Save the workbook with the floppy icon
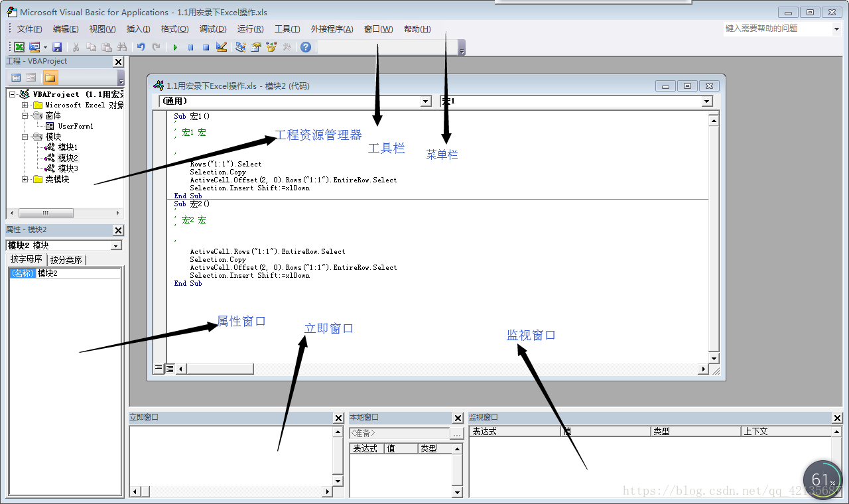The height and width of the screenshot is (504, 849). click(57, 47)
